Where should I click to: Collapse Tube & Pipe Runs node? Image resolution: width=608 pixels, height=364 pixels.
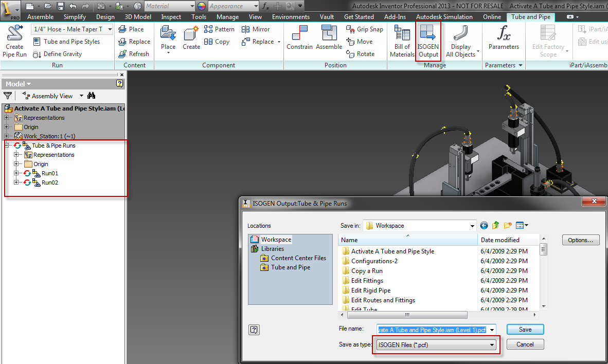[x=6, y=145]
